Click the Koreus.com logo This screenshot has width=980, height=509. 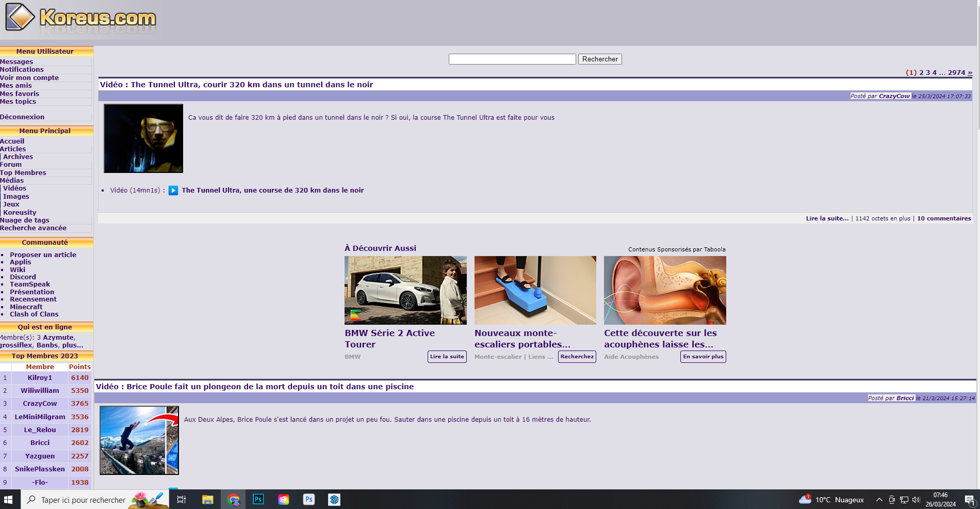point(81,18)
